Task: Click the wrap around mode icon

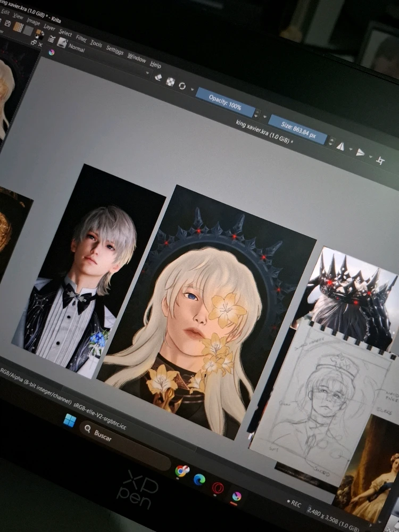Action: click(380, 161)
